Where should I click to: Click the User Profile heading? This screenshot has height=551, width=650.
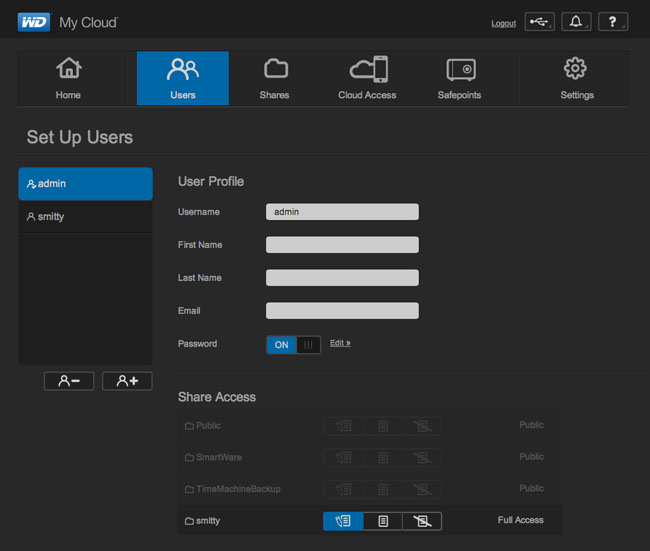pos(211,181)
